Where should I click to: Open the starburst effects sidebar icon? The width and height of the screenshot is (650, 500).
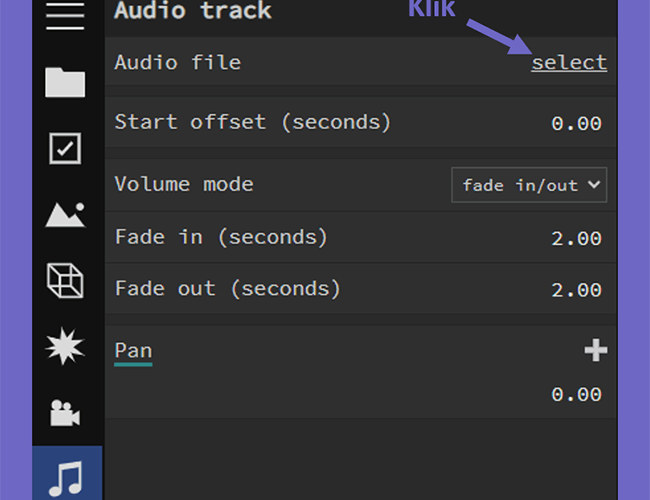65,346
